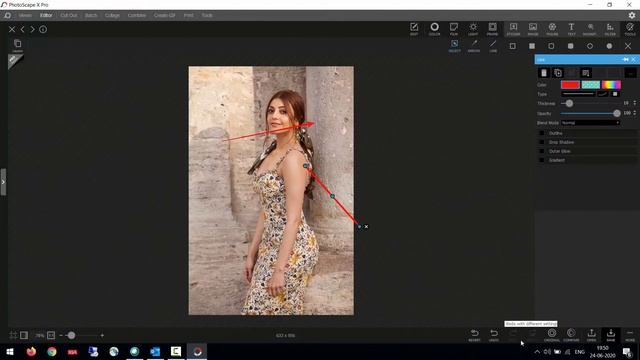Show photo info icon
The image size is (640, 360).
pyautogui.click(x=43, y=29)
